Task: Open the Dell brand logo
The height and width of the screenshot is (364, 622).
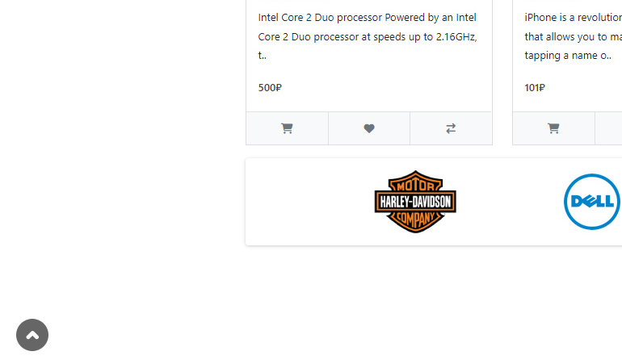Action: point(592,202)
